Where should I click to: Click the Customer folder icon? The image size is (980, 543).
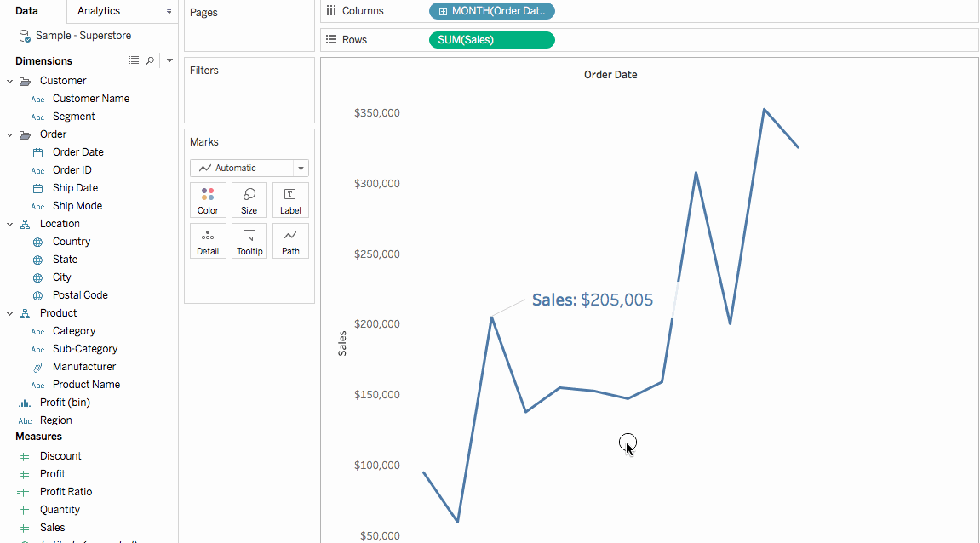[x=25, y=81]
